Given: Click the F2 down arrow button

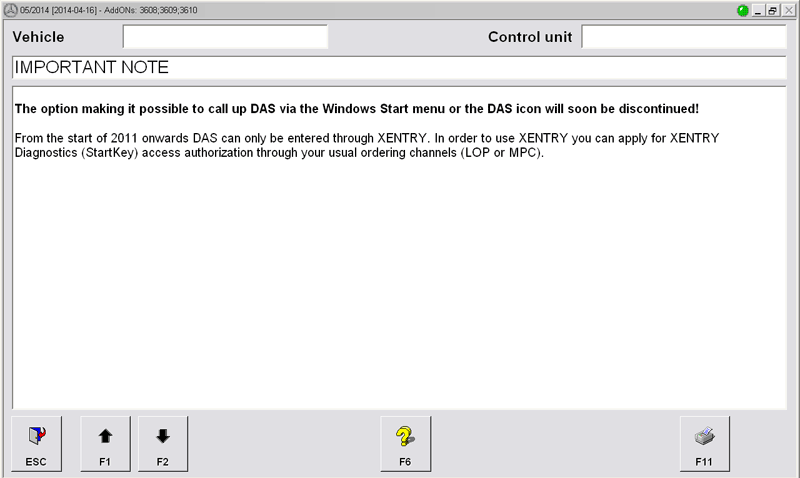Looking at the screenshot, I should (163, 444).
